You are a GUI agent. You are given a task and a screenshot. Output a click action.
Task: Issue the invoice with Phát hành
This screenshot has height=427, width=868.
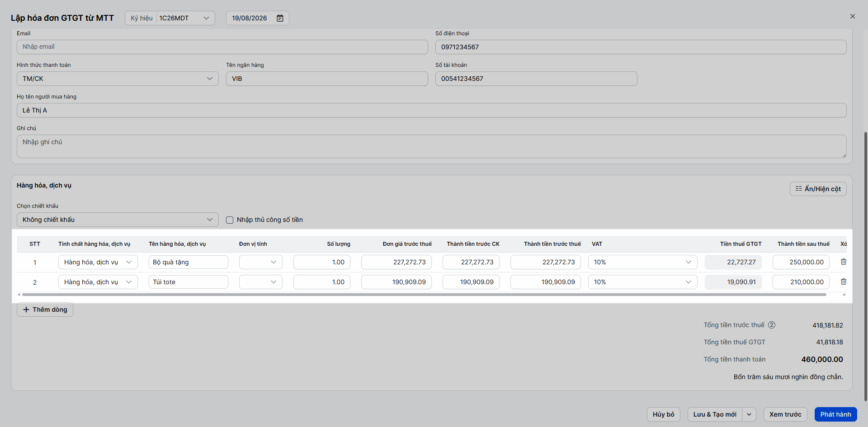pyautogui.click(x=835, y=414)
